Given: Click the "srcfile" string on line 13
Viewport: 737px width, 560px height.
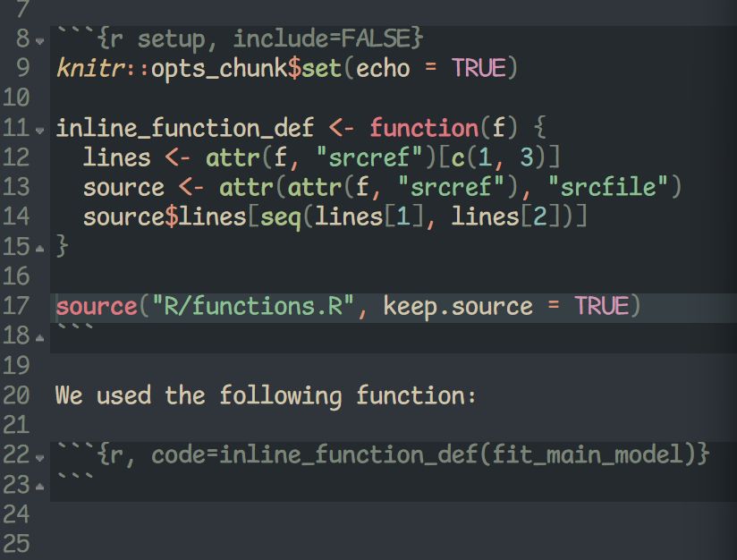Looking at the screenshot, I should pos(608,187).
